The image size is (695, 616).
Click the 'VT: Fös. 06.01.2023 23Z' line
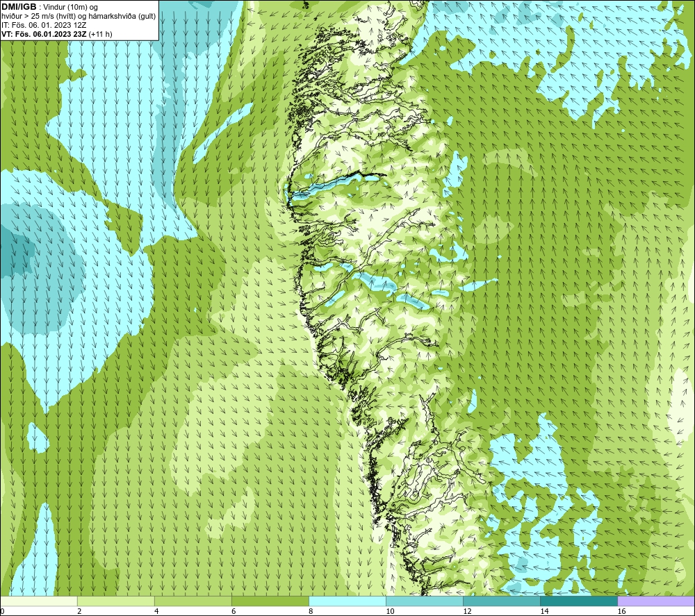tap(44, 34)
